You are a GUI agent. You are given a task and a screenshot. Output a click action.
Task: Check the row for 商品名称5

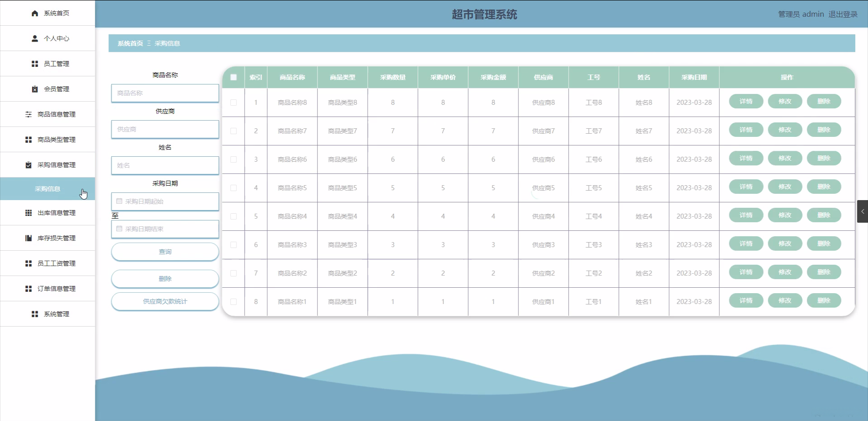coord(234,188)
